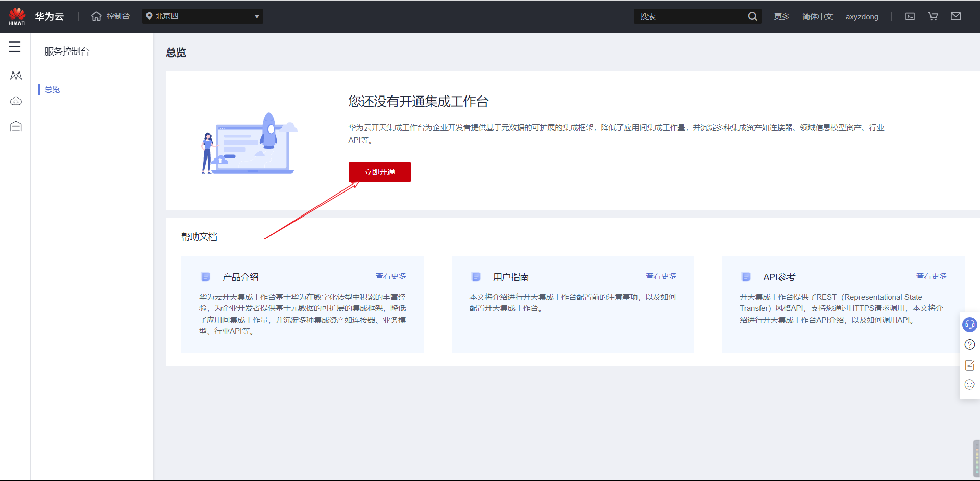This screenshot has height=481, width=980.
Task: Click the search magnifier icon
Action: (753, 16)
